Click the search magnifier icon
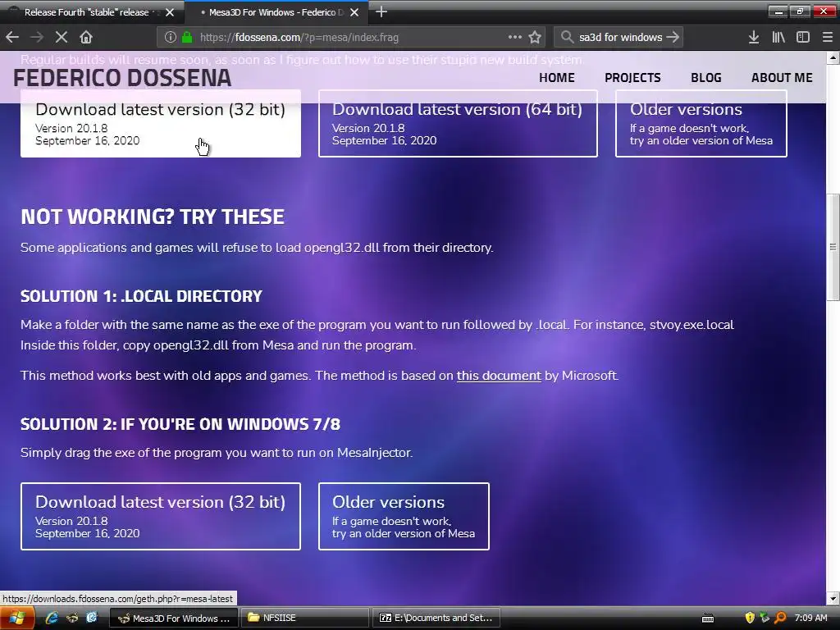The image size is (840, 630). 566,37
